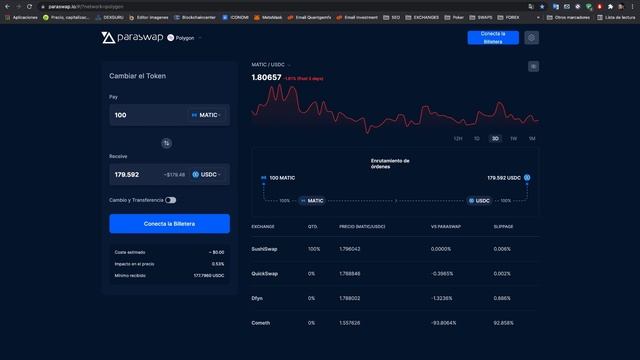Open the MATIC / USDC pair dropdown
This screenshot has width=640, height=360.
click(x=271, y=65)
